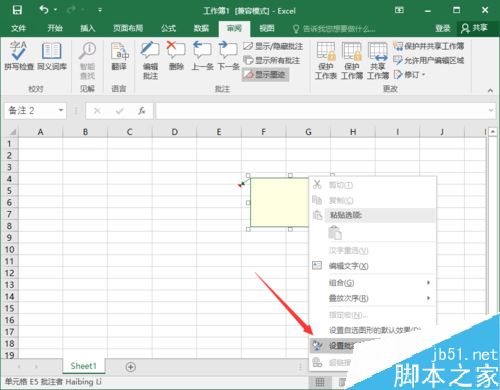
Task: Click 保护工作表 protect sheet icon
Action: [326, 60]
